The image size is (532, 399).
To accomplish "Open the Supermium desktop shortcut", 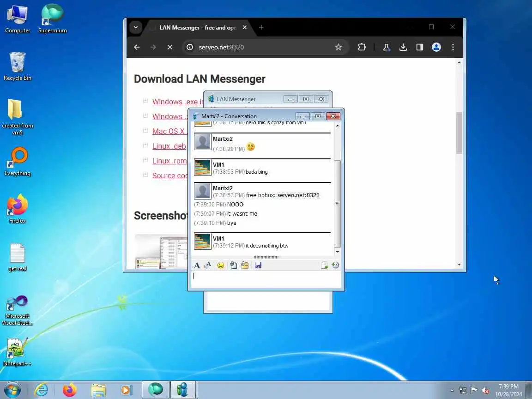I will (x=52, y=19).
